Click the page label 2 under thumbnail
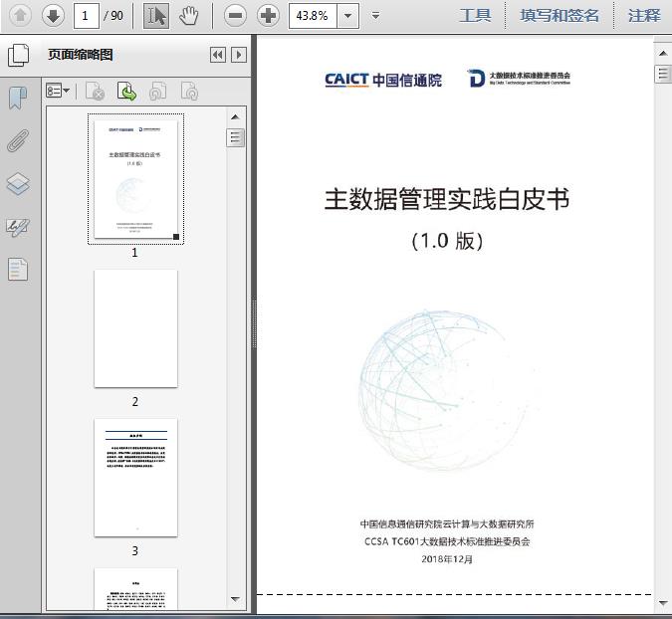Image resolution: width=672 pixels, height=619 pixels. 135,401
